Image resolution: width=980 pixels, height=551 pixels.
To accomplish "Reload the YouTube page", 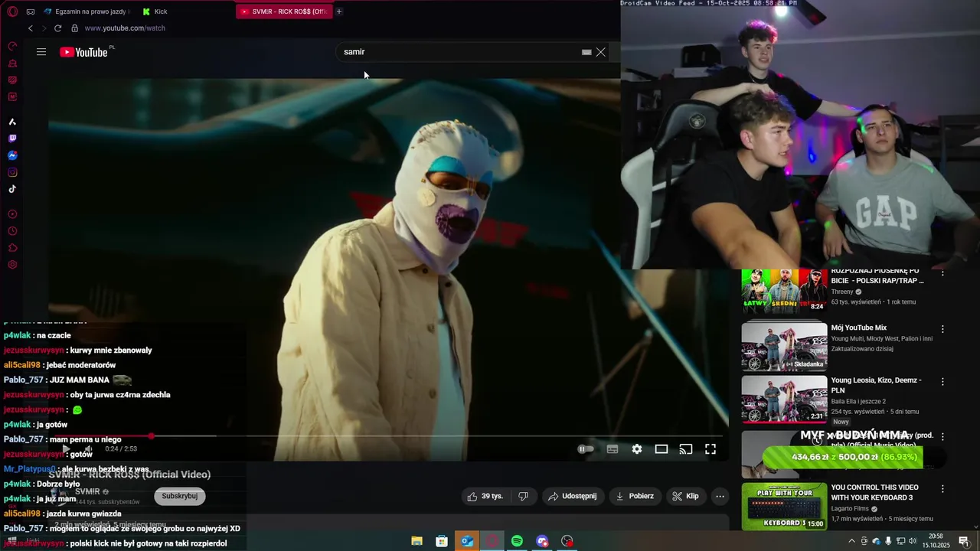I will [x=57, y=28].
